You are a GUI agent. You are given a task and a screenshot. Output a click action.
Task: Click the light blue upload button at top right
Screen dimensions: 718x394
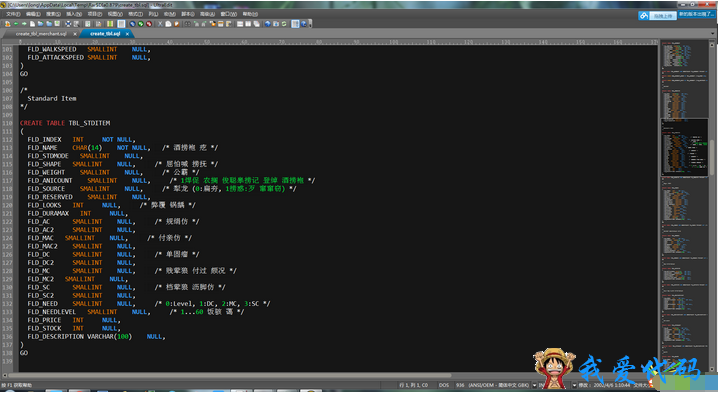pyautogui.click(x=663, y=16)
